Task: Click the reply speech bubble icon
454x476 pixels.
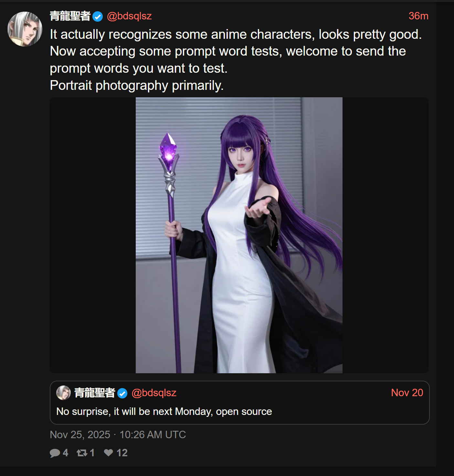Action: point(55,453)
